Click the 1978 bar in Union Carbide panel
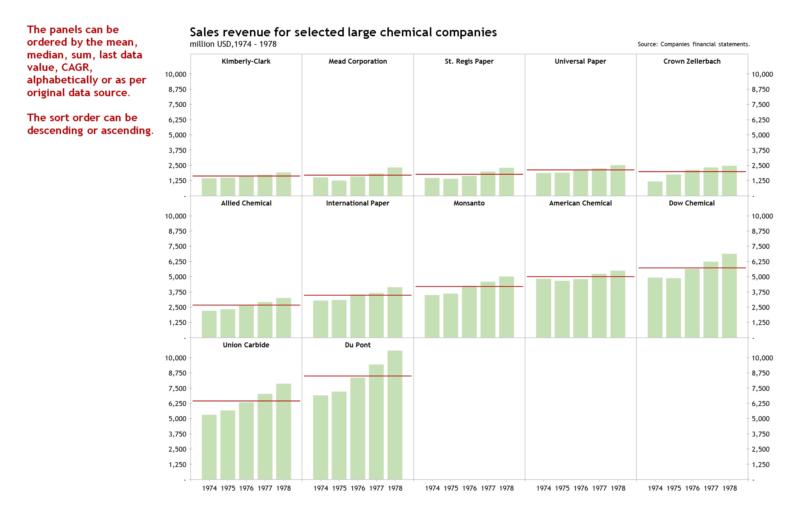The image size is (812, 506). pos(283,431)
